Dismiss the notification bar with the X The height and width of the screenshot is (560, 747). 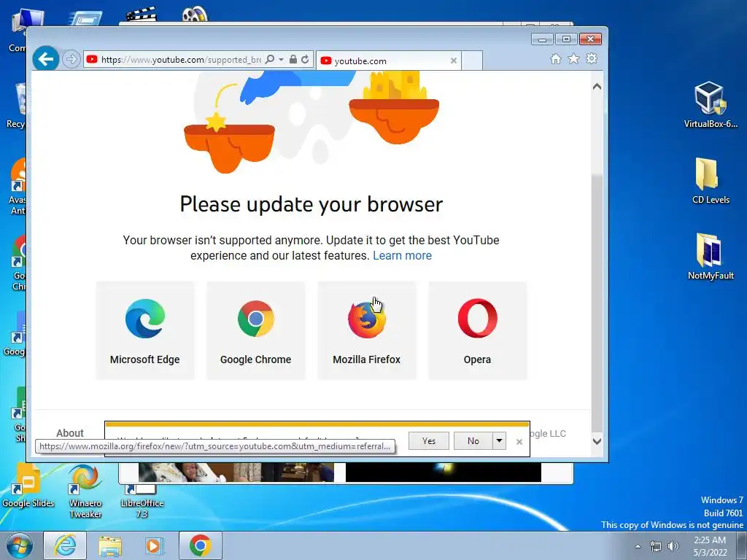click(x=519, y=442)
